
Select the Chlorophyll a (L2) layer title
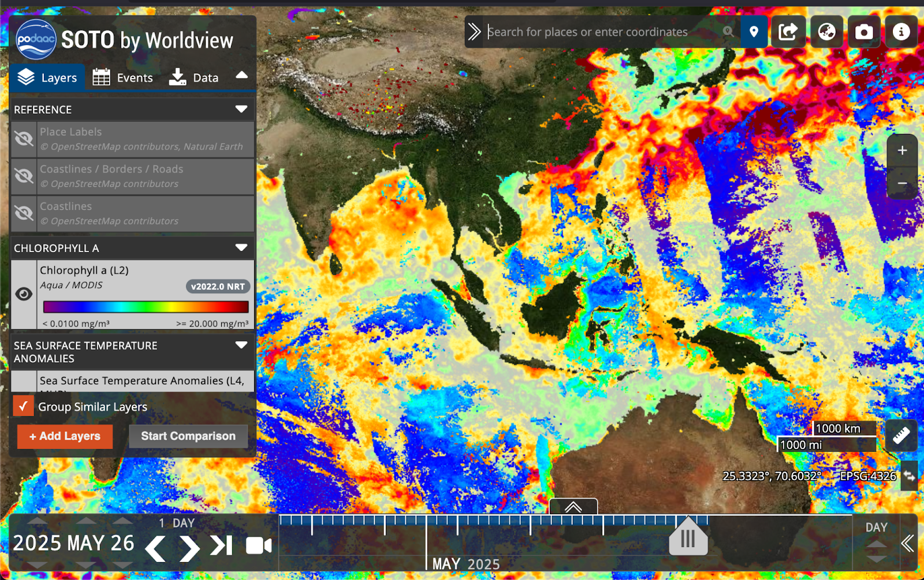84,270
